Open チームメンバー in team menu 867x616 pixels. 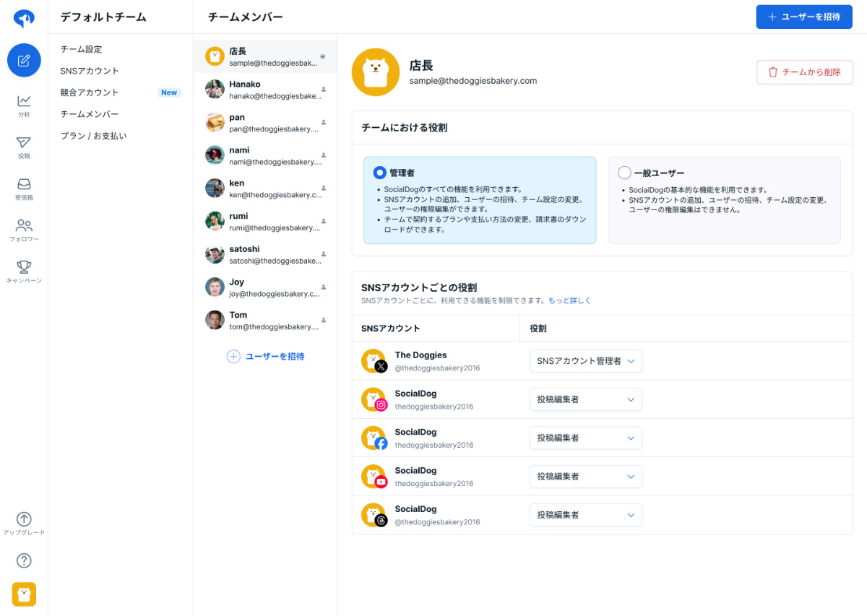click(x=90, y=114)
